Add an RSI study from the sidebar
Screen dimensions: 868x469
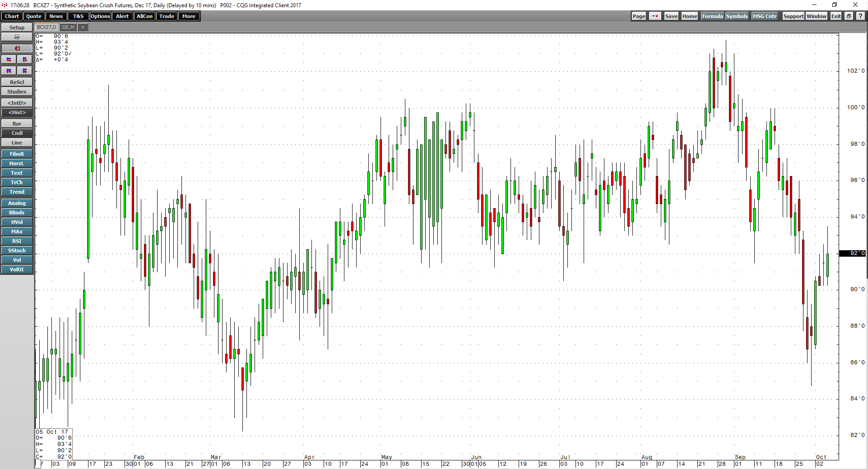[17, 241]
